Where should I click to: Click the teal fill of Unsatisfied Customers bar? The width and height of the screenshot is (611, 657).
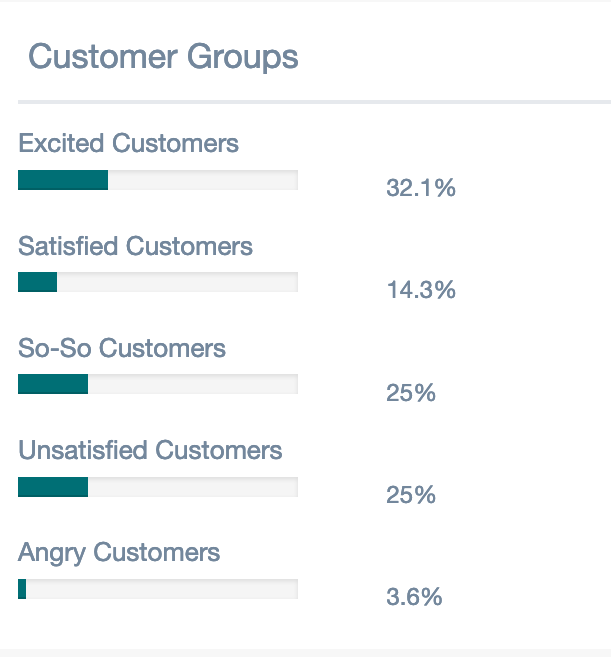53,487
